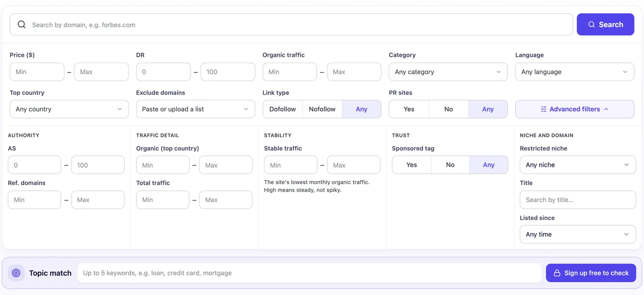Click the Restricted niche label
Image resolution: width=644 pixels, height=295 pixels.
pos(543,148)
